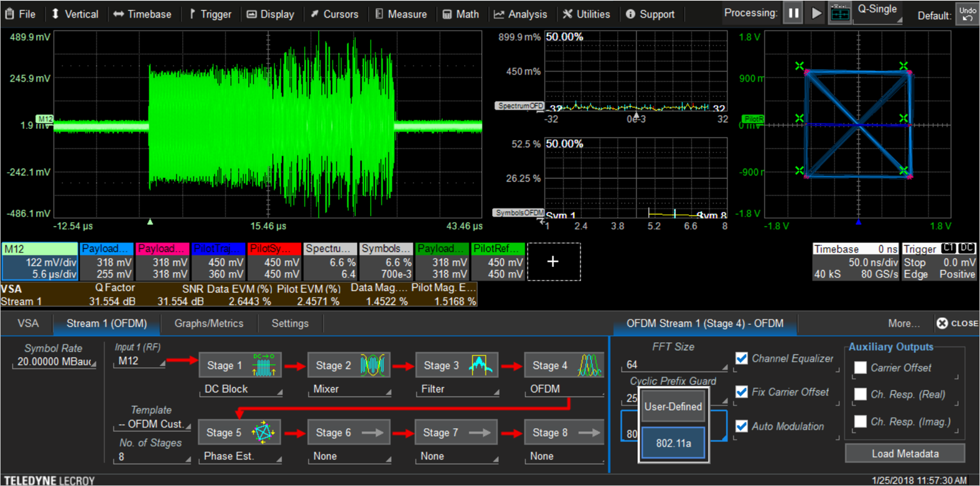Viewport: 980px width, 486px height.
Task: Open the grid layout icon beside Q-Single
Action: tap(840, 13)
